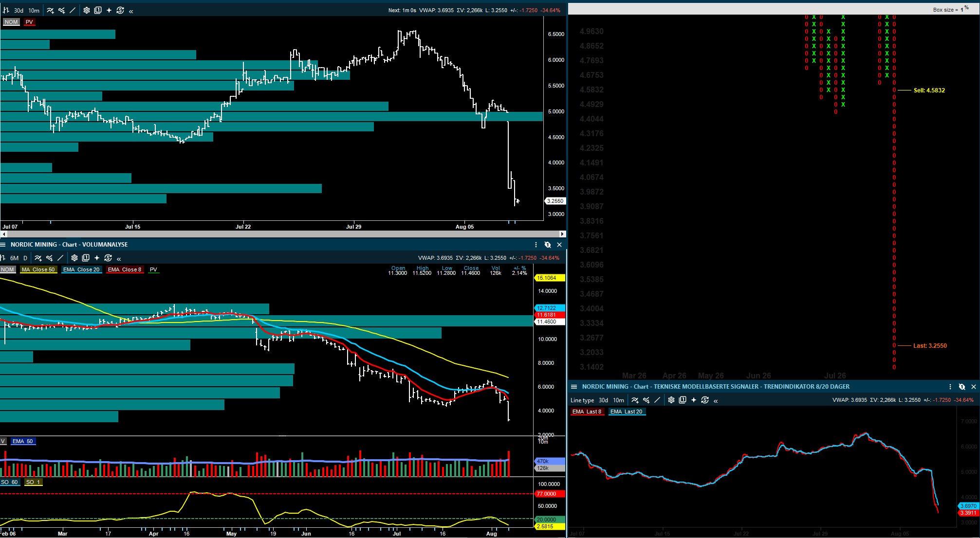980x538 pixels.
Task: Click right arrow of top chart scrollbar
Action: point(562,234)
